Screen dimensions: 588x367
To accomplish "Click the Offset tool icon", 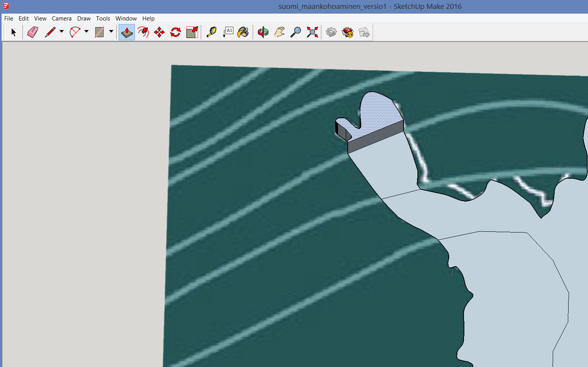I will pos(143,32).
